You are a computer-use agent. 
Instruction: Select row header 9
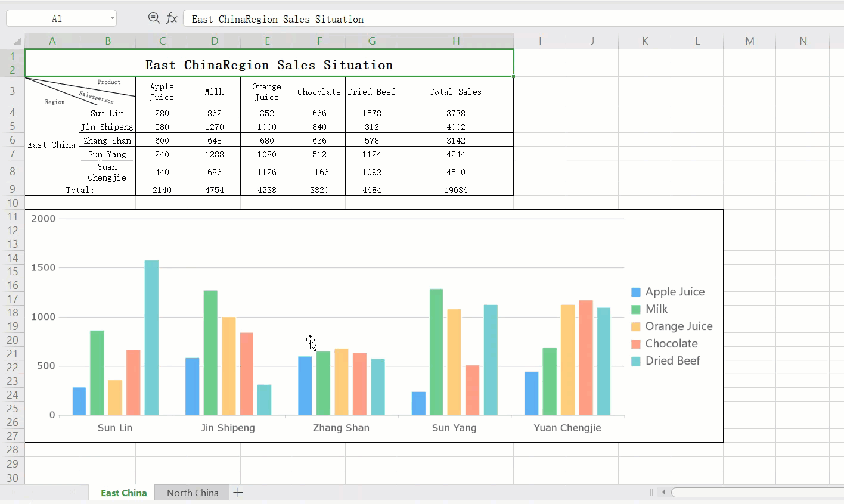[x=13, y=189]
